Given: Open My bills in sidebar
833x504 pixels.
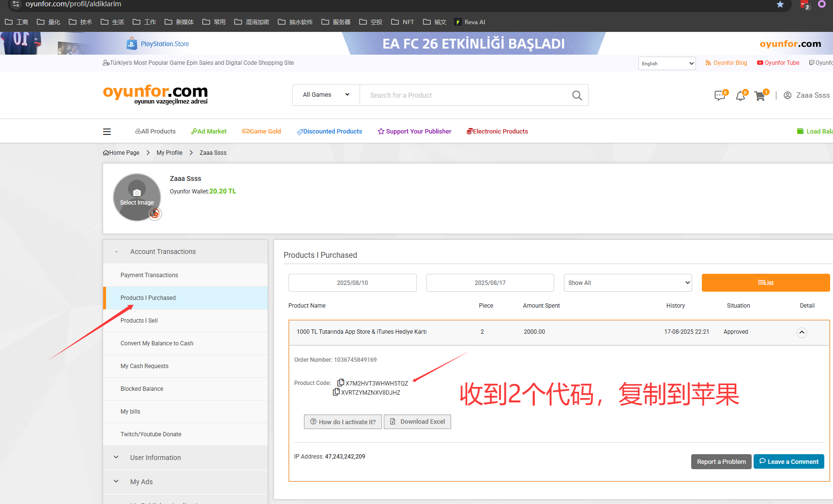Looking at the screenshot, I should pos(185,412).
